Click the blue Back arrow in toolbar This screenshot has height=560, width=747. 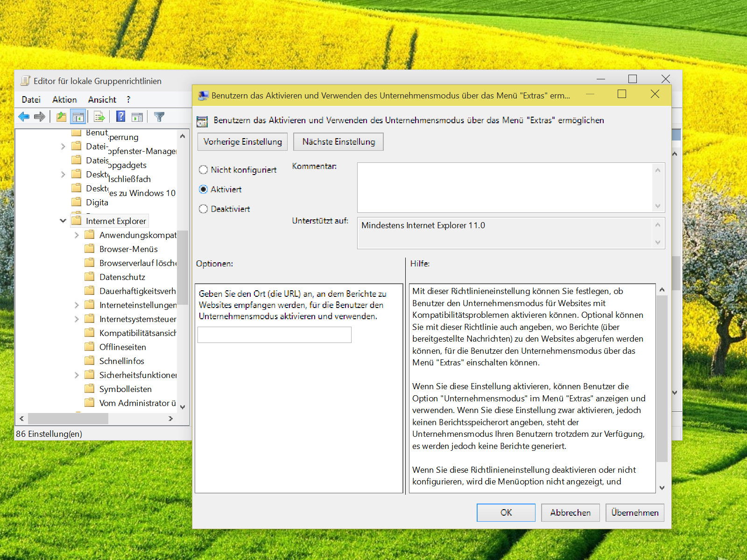coord(24,117)
